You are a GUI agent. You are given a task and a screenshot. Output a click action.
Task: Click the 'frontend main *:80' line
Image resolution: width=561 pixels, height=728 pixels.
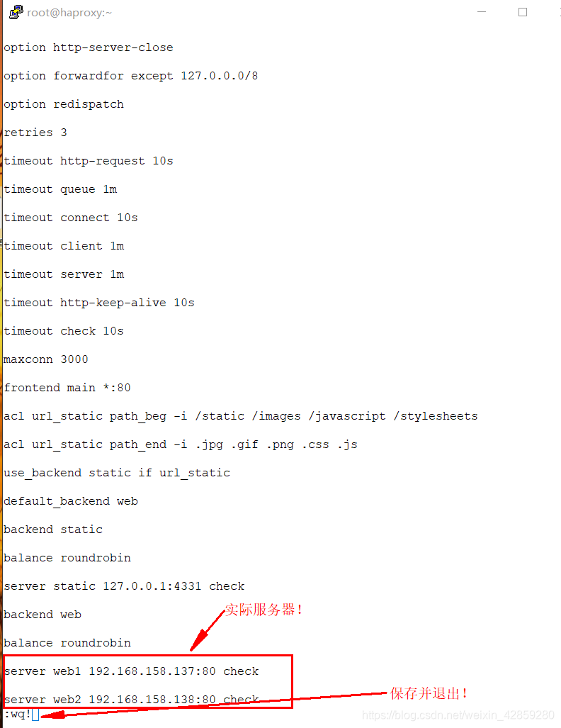pyautogui.click(x=67, y=387)
